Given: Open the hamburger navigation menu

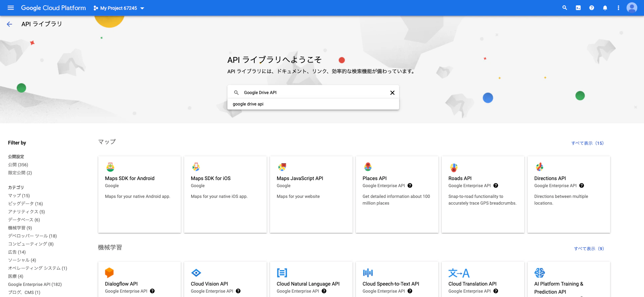Looking at the screenshot, I should 11,8.
